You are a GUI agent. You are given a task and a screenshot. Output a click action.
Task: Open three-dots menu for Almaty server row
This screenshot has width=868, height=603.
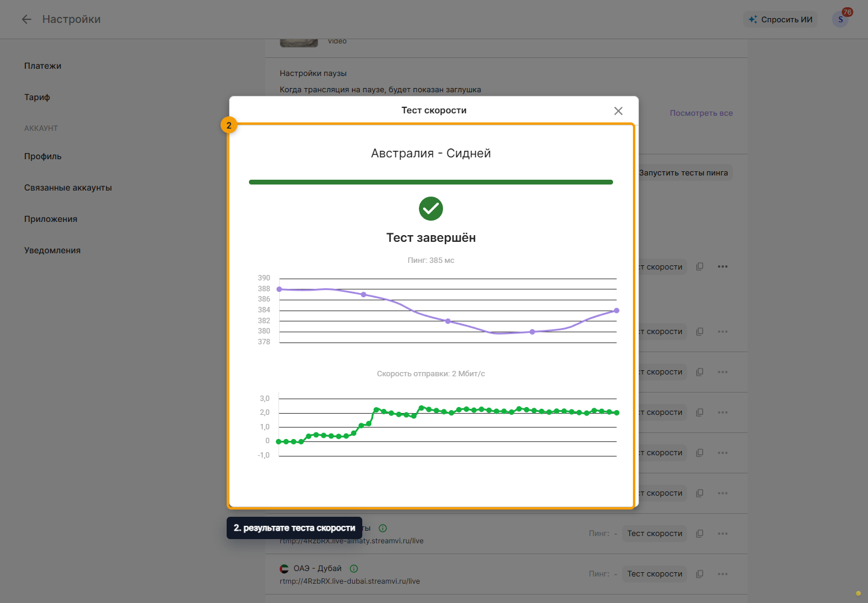pos(723,534)
